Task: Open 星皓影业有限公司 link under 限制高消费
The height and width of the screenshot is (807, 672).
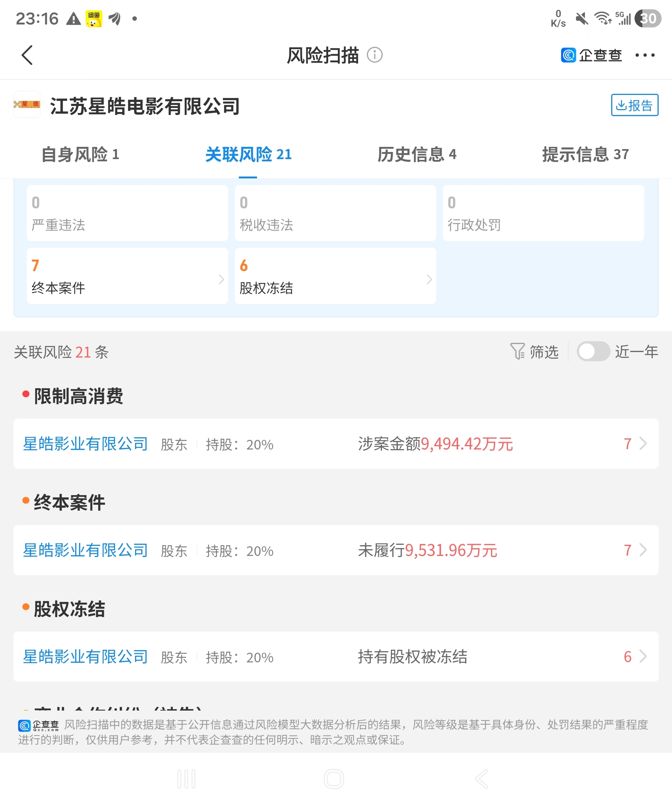Action: tap(85, 444)
